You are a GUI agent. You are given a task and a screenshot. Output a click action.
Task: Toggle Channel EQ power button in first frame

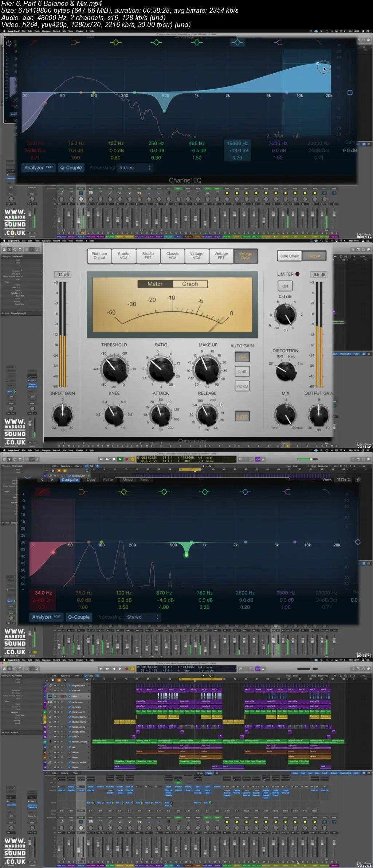pos(9,43)
